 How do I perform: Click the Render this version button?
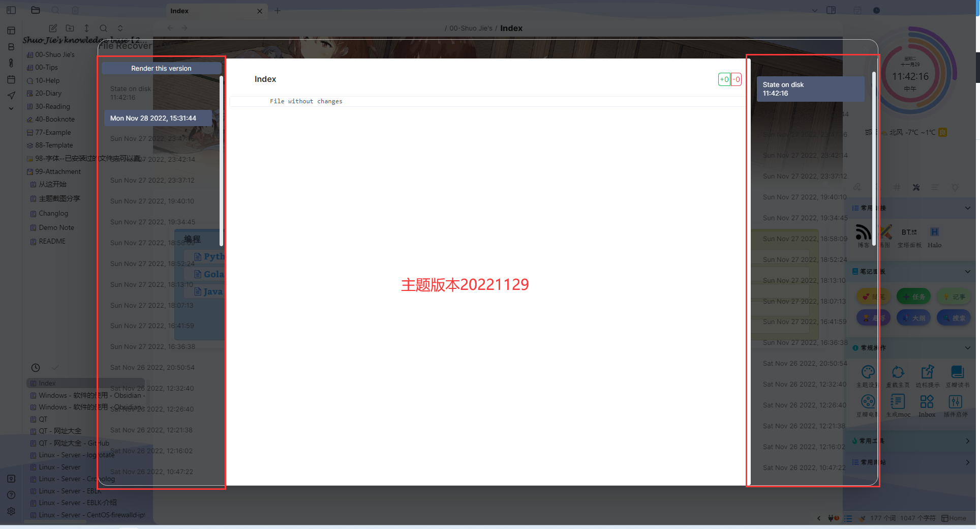161,68
